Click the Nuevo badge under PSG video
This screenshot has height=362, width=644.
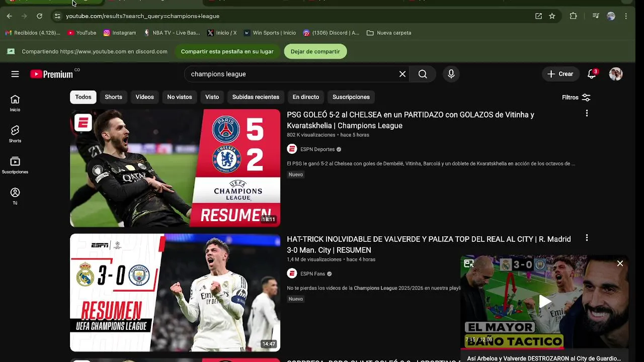pos(296,174)
